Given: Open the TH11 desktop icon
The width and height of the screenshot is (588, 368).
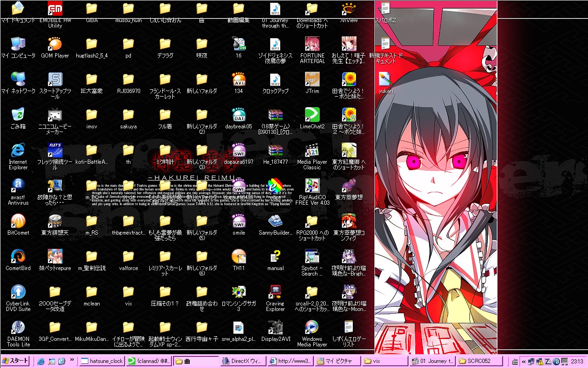Looking at the screenshot, I should (239, 256).
